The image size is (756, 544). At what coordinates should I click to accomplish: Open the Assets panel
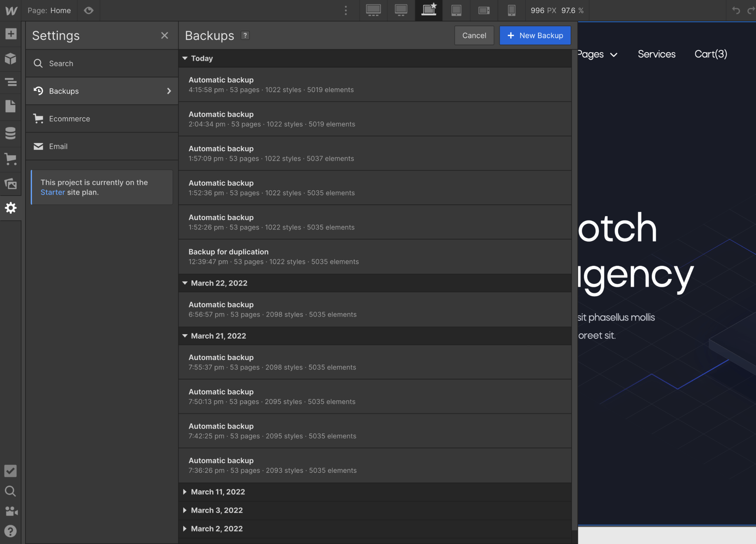pyautogui.click(x=11, y=184)
